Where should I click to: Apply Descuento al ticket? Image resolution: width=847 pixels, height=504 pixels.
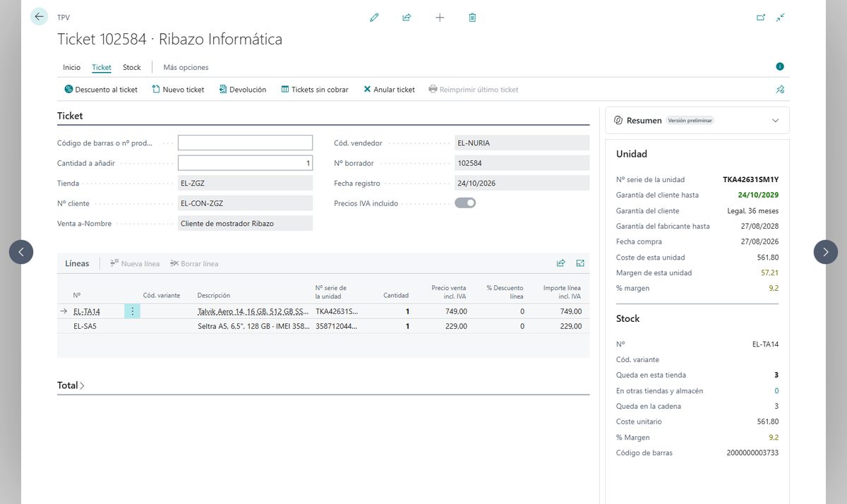[101, 90]
